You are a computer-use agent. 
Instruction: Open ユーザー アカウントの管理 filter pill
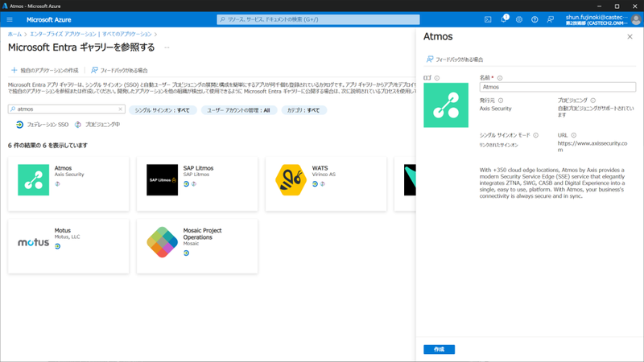pyautogui.click(x=238, y=110)
